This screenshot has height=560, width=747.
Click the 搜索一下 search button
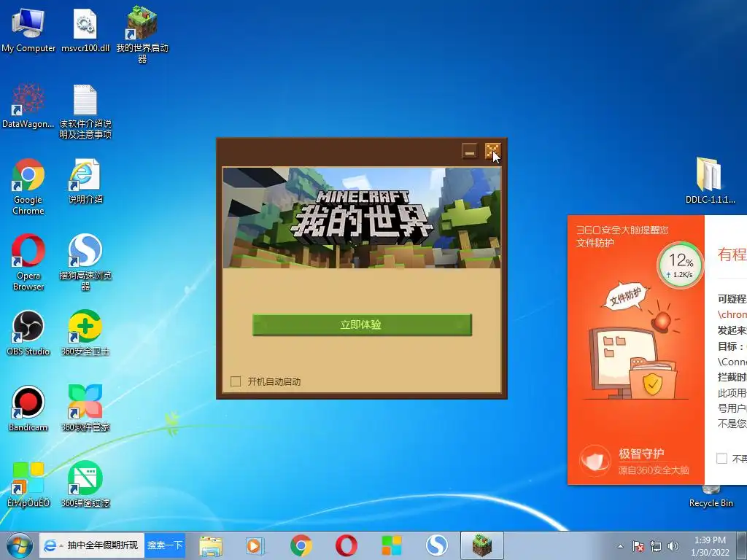click(x=164, y=545)
